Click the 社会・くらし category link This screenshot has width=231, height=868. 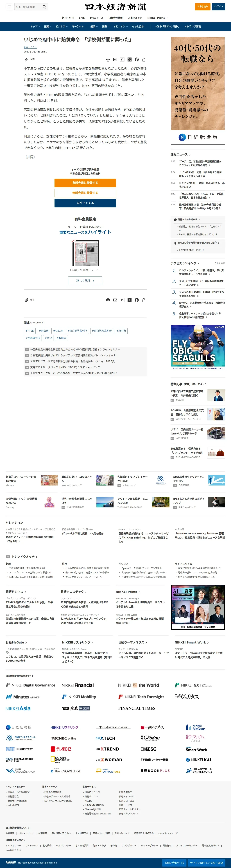(x=30, y=47)
